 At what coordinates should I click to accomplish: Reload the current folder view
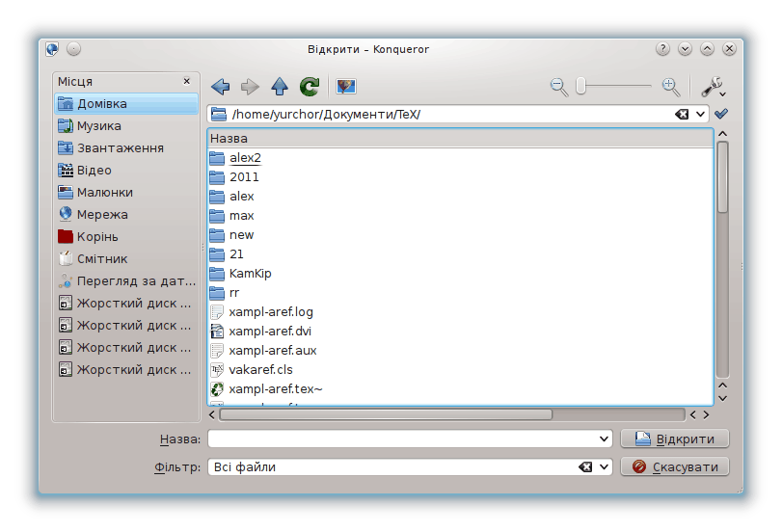point(310,88)
